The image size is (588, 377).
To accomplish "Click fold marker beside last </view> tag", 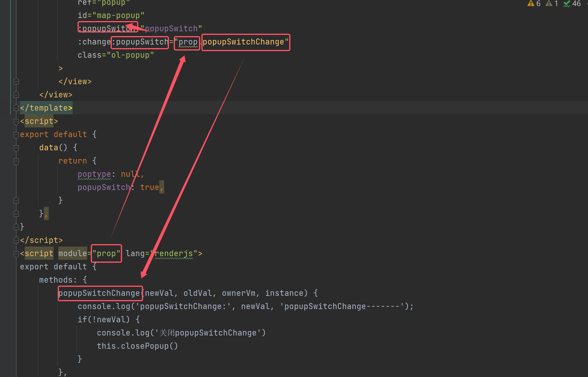I will [16, 95].
